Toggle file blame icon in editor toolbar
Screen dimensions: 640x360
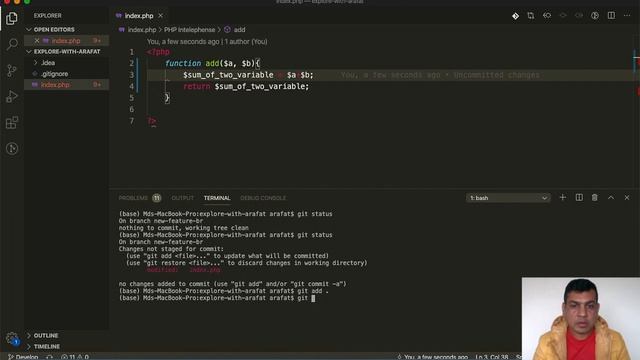595,16
